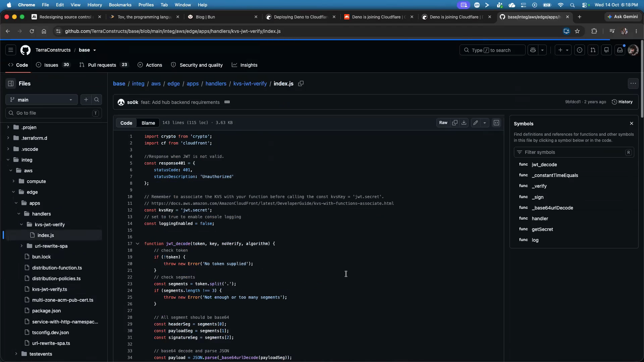This screenshot has width=644, height=362.
Task: Open the Actions tab
Action: pyautogui.click(x=150, y=65)
